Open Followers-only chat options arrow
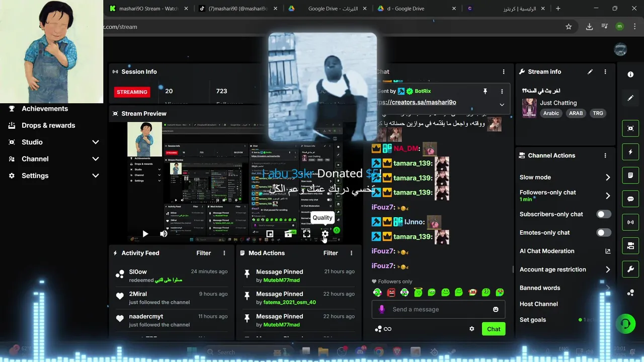Image resolution: width=644 pixels, height=362 pixels. click(x=607, y=196)
